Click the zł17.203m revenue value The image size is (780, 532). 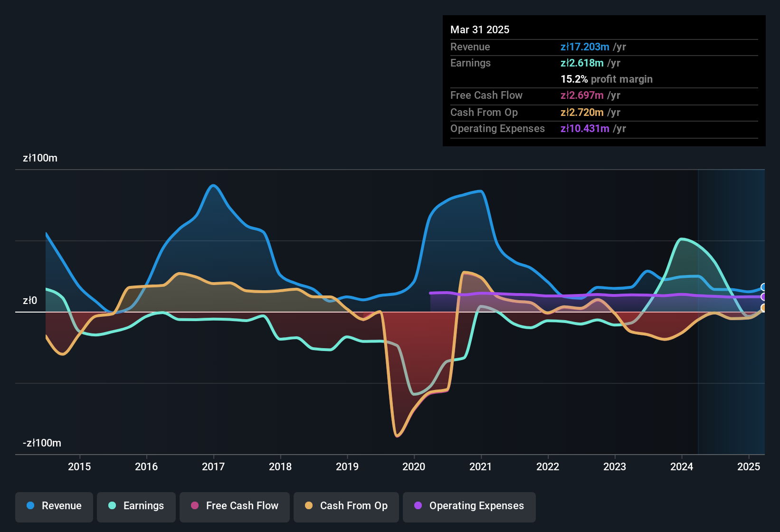(x=585, y=47)
